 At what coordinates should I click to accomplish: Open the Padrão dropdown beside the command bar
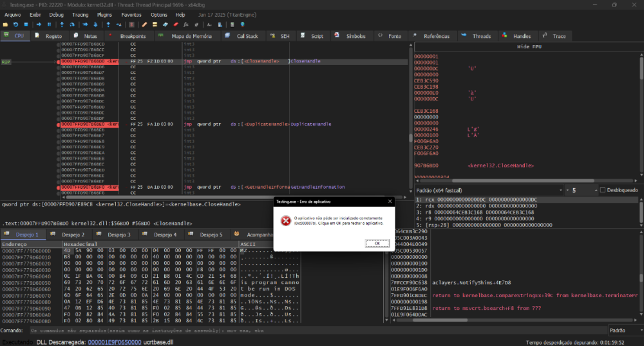623,331
